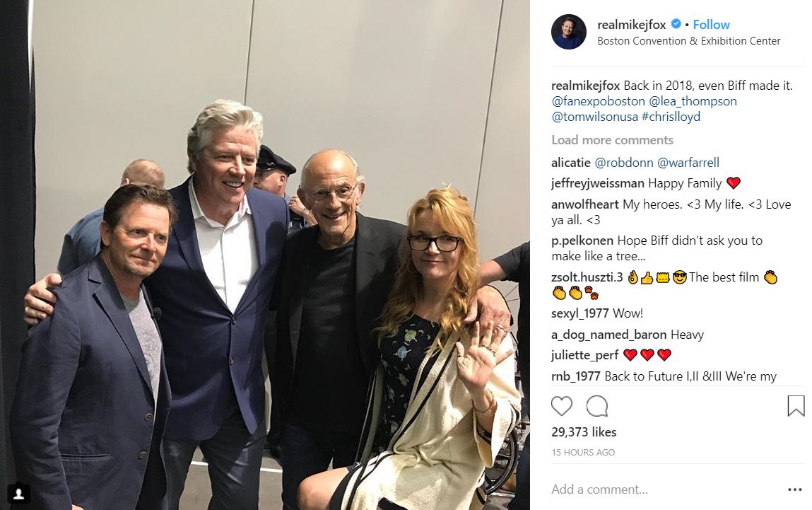This screenshot has height=510, width=812.
Task: Click the comment speech bubble icon
Action: click(597, 406)
